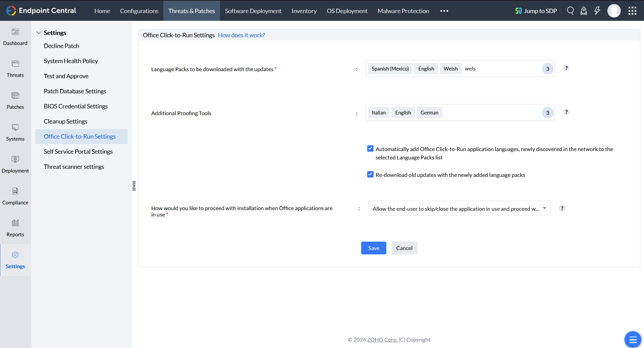Save the Click-to-Run settings
The image size is (644, 348).
click(373, 248)
